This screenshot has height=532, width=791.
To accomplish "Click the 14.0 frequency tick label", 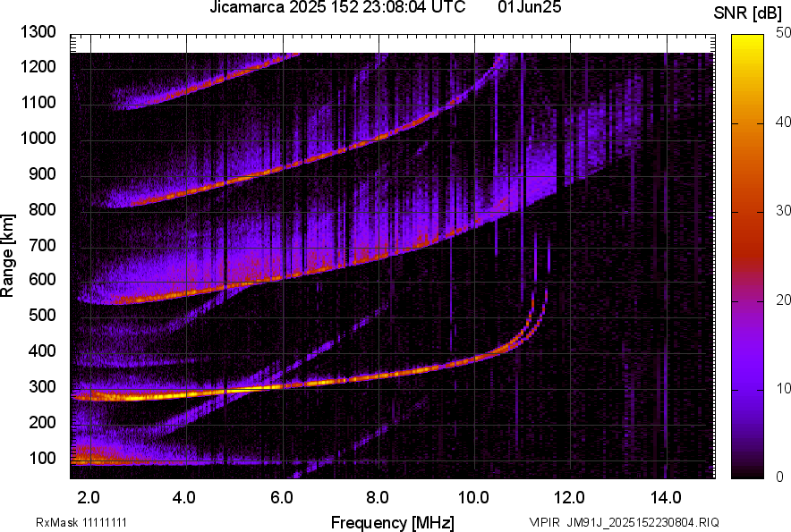I will point(666,498).
